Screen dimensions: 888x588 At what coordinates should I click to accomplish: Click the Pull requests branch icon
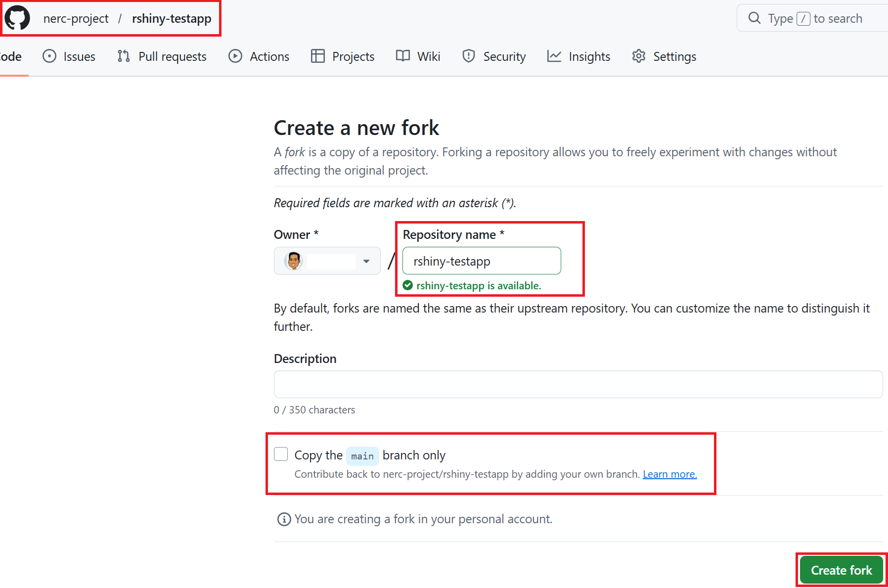coord(124,56)
